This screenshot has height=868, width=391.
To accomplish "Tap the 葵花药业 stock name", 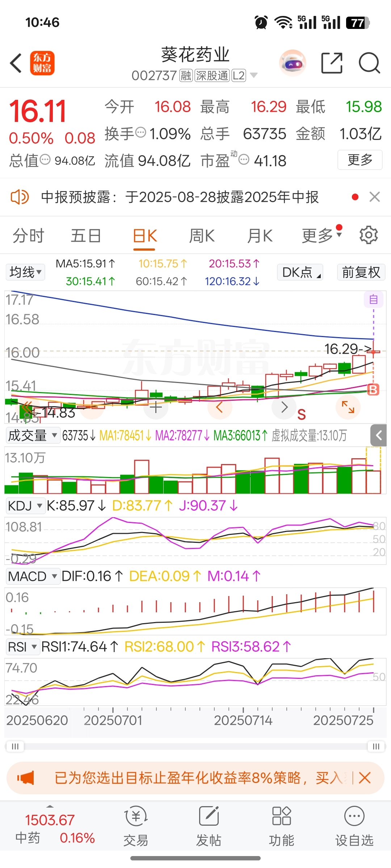I will coord(195,55).
